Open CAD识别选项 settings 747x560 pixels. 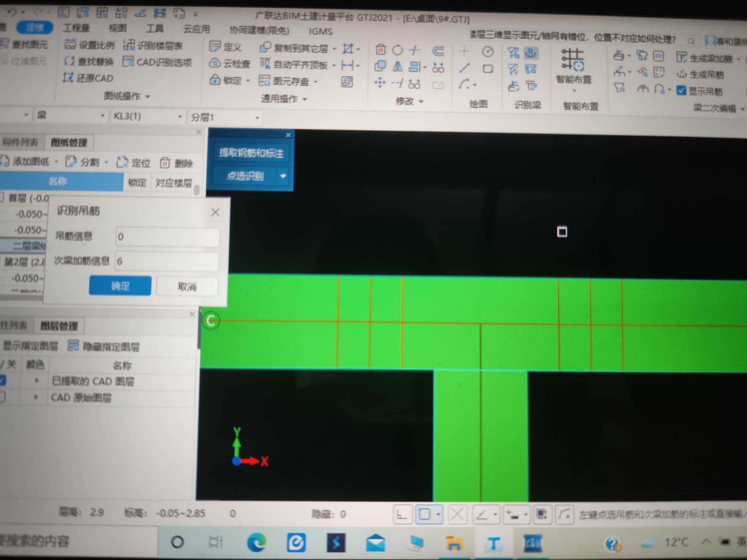coord(157,62)
